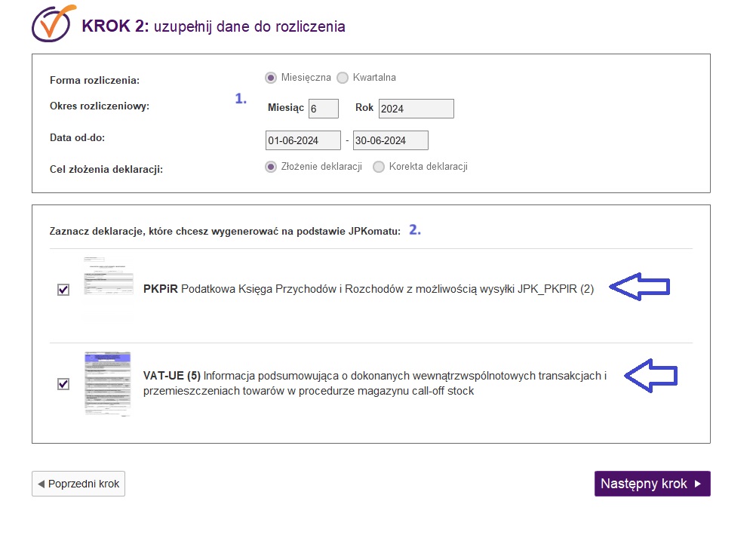Select the Miesięczna radio button
Screen dimensions: 756x538
click(271, 78)
